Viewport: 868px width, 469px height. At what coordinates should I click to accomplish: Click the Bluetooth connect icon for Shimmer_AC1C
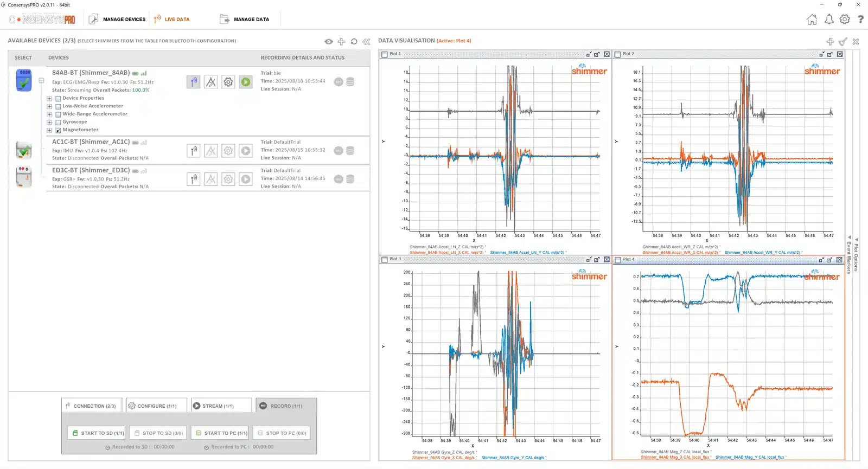coord(194,151)
